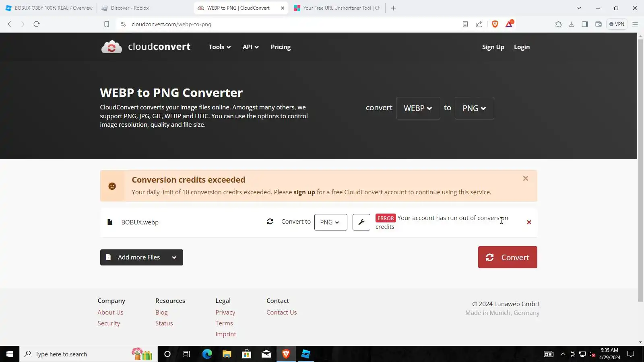The width and height of the screenshot is (644, 362).
Task: Expand the Add more Files dropdown arrow
Action: pyautogui.click(x=174, y=257)
